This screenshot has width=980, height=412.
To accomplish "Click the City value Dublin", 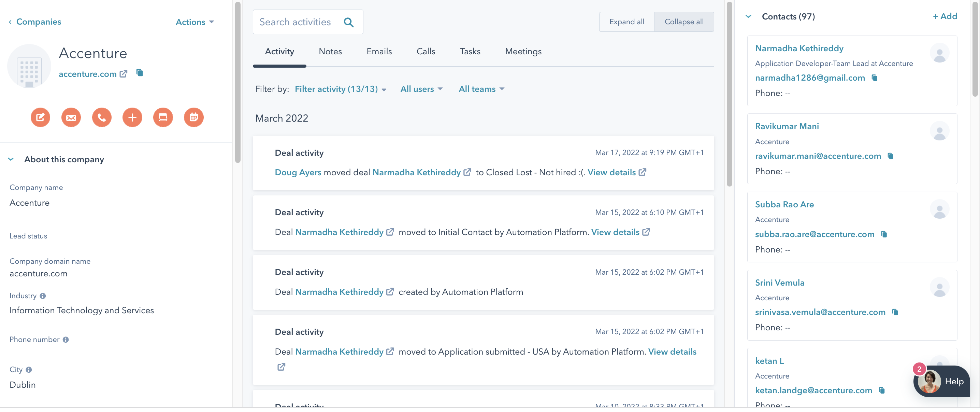I will point(23,385).
